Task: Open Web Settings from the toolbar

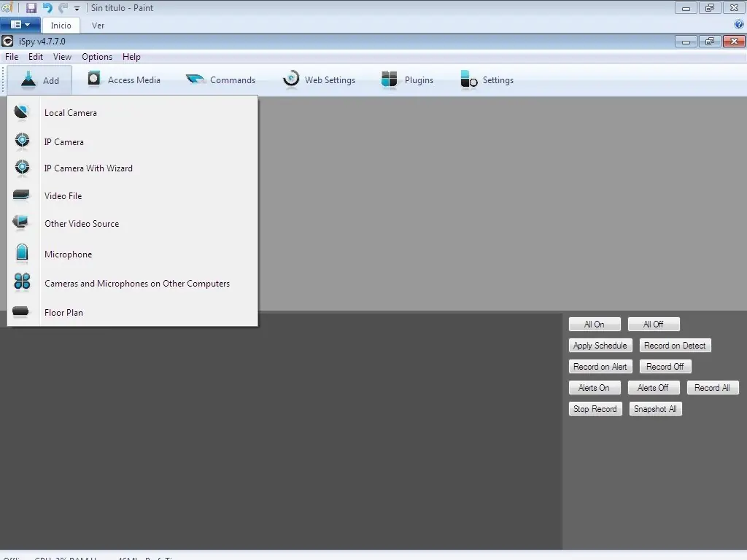Action: pos(320,80)
